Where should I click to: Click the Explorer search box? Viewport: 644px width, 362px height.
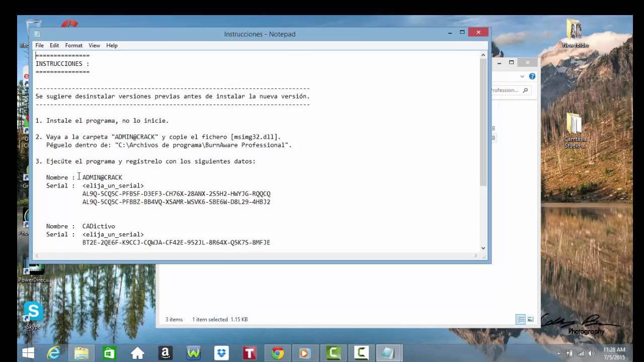pyautogui.click(x=510, y=90)
